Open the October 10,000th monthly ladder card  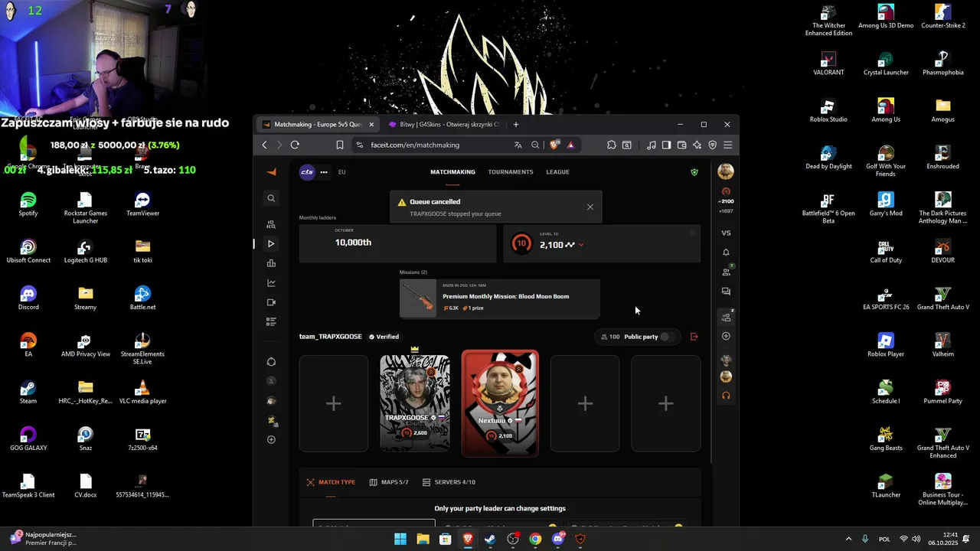[397, 243]
